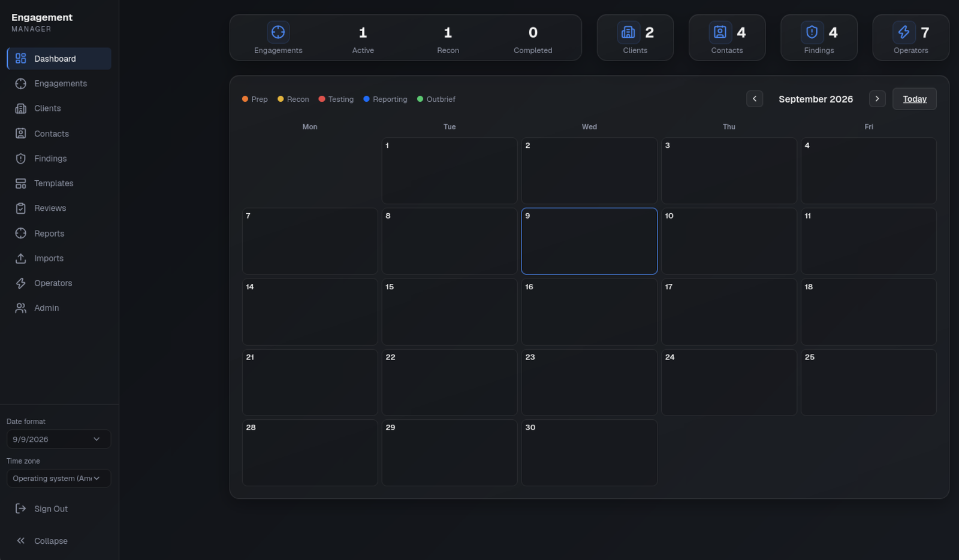959x560 pixels.
Task: Click the Reviews clipboard icon in sidebar
Action: pyautogui.click(x=21, y=208)
